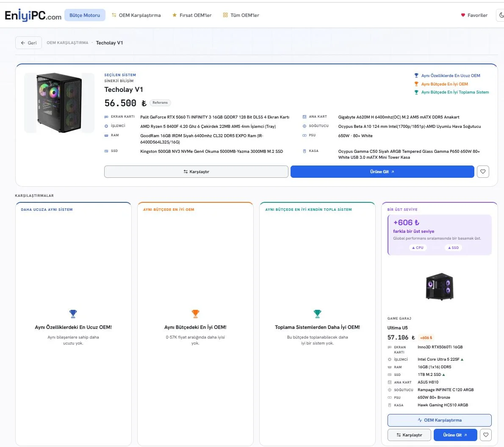
Task: Click the SSD upgrade badge
Action: point(454,248)
